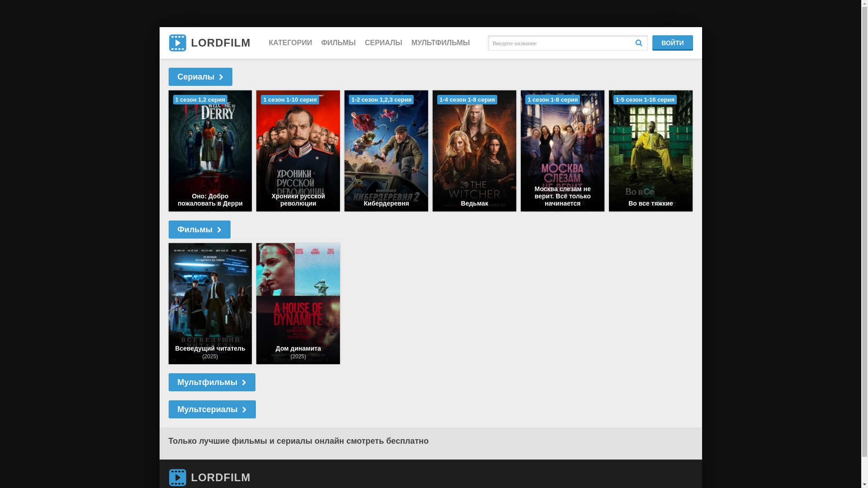Expand the Мультсериалы section heading

tap(212, 409)
